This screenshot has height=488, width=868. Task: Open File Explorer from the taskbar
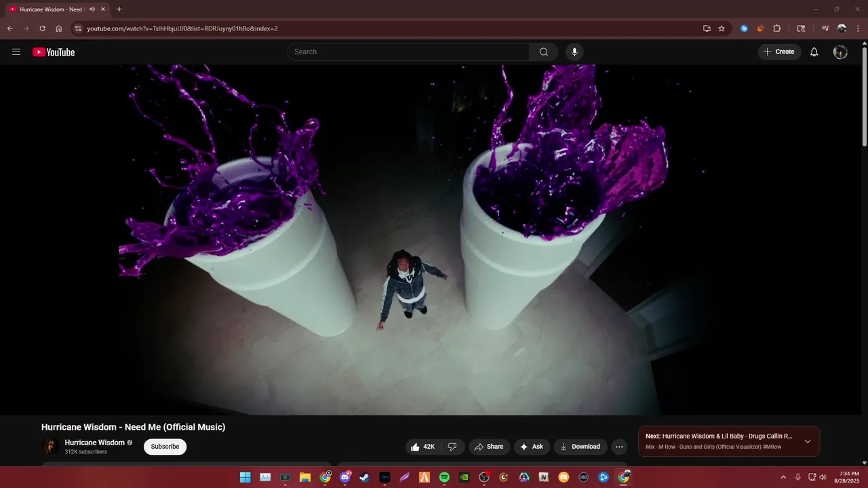point(305,477)
